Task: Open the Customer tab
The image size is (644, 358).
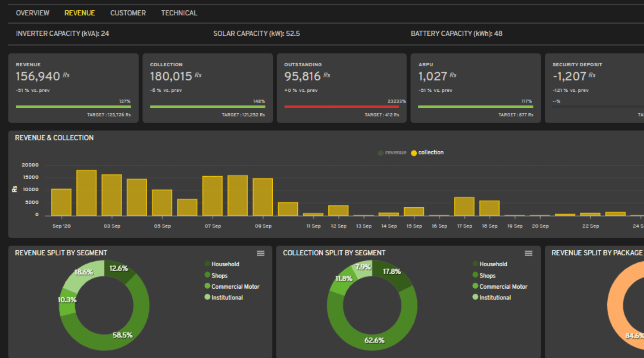Action: tap(128, 13)
